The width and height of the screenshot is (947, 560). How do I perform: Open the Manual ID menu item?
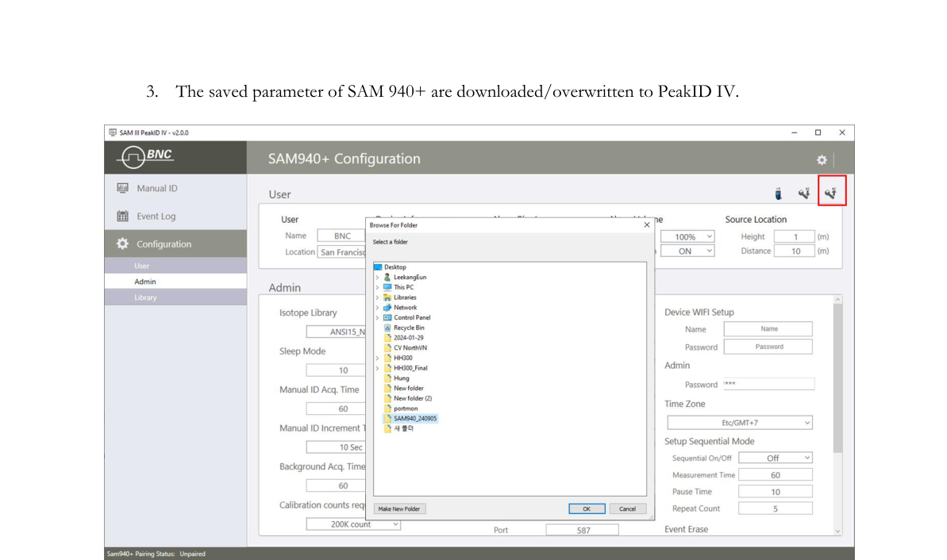175,188
